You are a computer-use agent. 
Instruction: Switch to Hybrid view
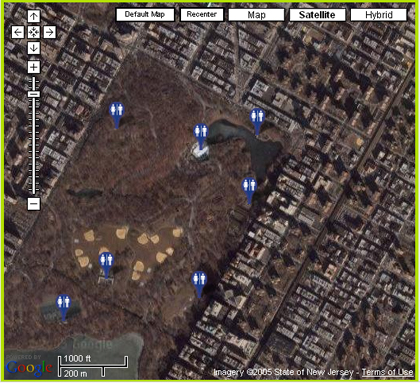[x=379, y=15]
